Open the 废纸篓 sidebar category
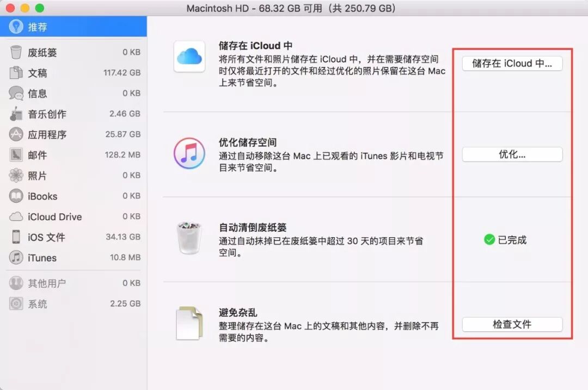 (73, 52)
